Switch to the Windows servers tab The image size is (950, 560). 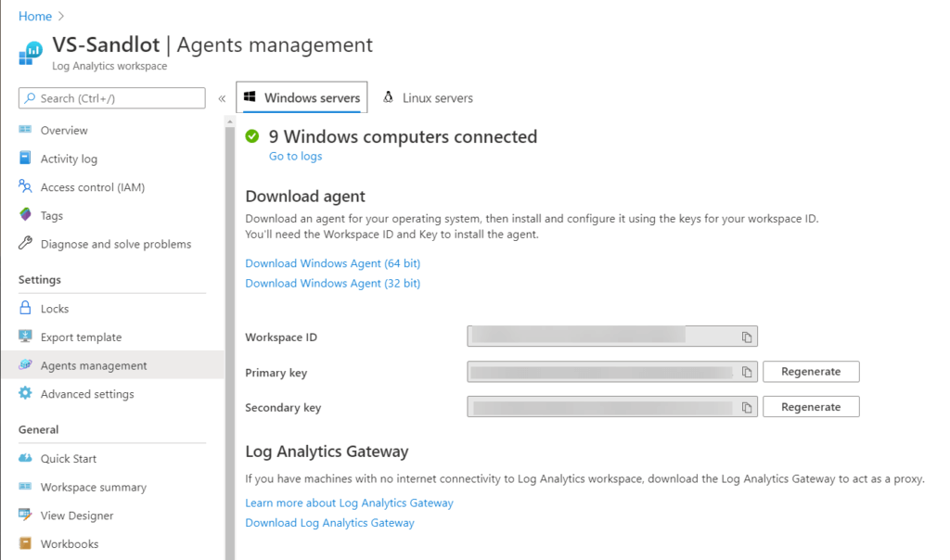[x=302, y=97]
